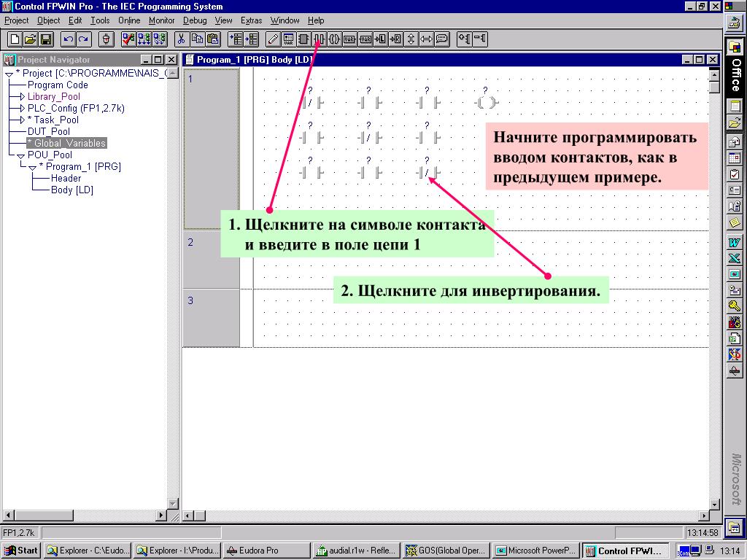Image resolution: width=747 pixels, height=560 pixels.
Task: Click the horizontal double-arrow toolbar icon
Action: (426, 39)
